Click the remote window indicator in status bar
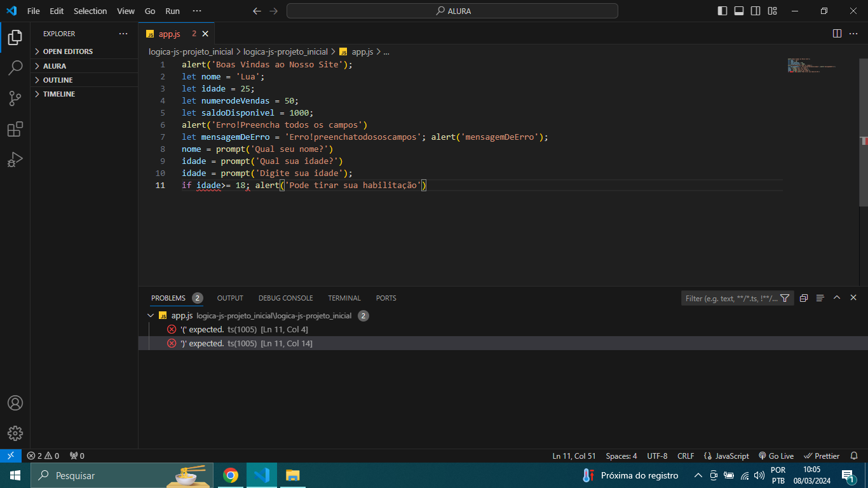The height and width of the screenshot is (488, 868). click(11, 456)
